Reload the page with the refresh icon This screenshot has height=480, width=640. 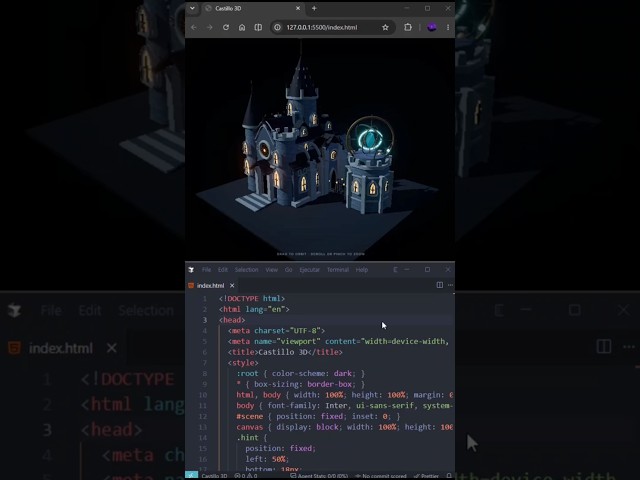(226, 27)
